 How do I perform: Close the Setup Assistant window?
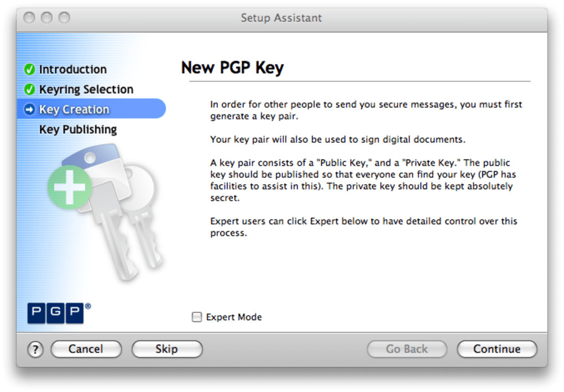(29, 18)
